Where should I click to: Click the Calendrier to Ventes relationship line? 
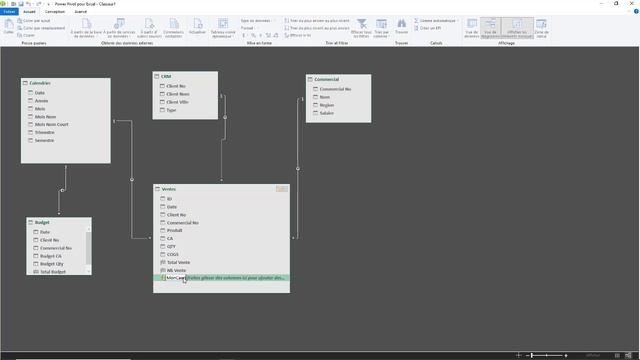click(132, 179)
